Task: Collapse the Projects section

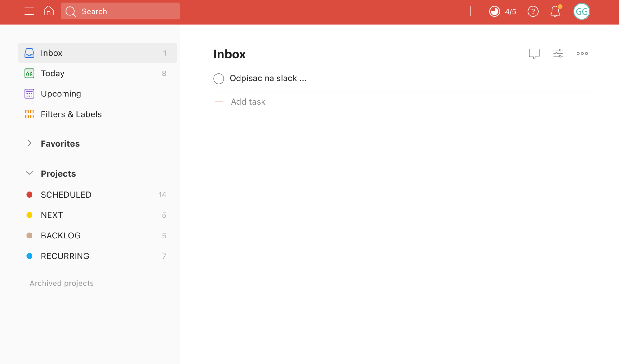Action: 29,173
